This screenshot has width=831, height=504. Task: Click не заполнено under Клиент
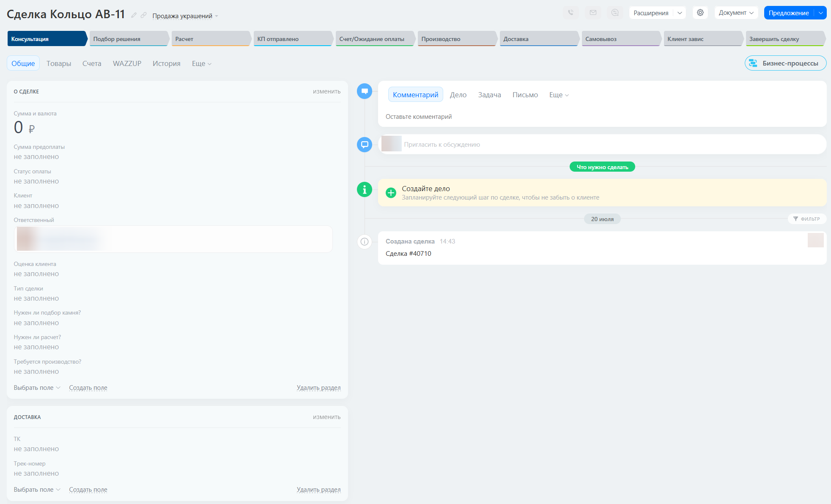click(x=36, y=206)
